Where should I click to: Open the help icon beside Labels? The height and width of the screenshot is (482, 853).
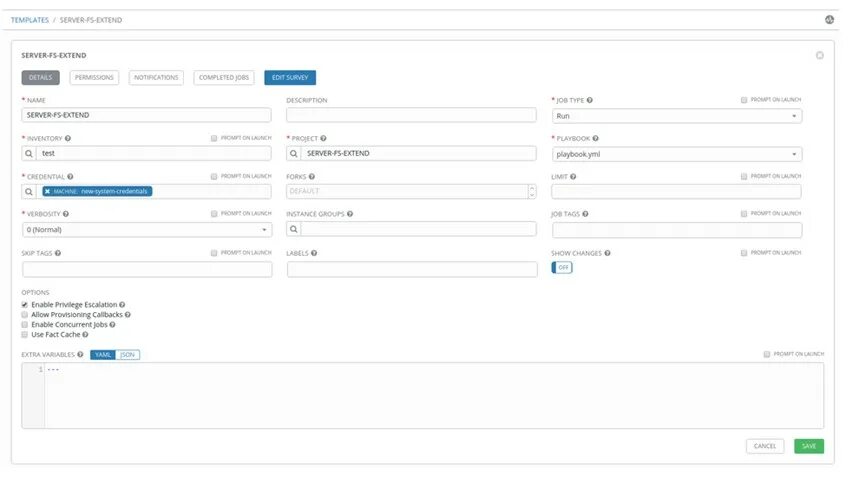click(x=314, y=253)
